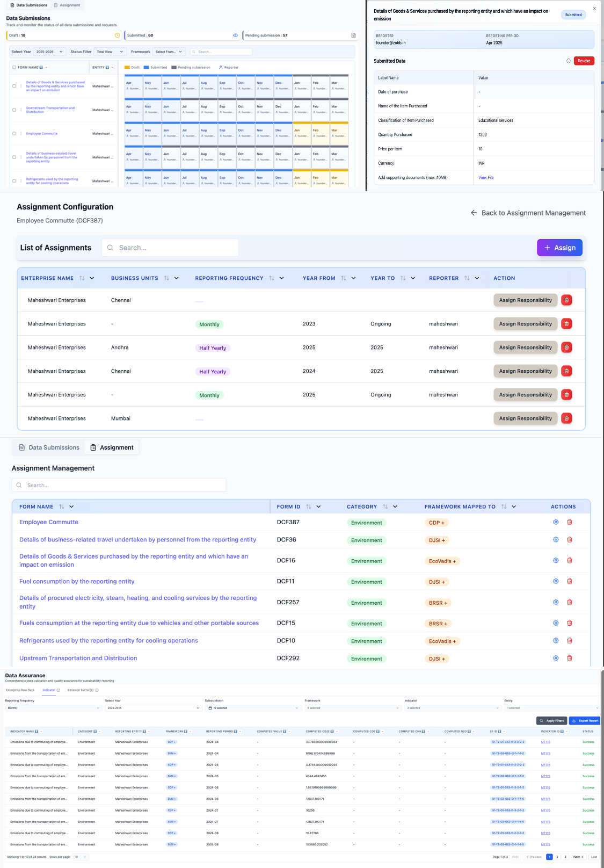Sort by YEAR FROM using the sort arrows
Image resolution: width=604 pixels, height=868 pixels.
(x=344, y=278)
